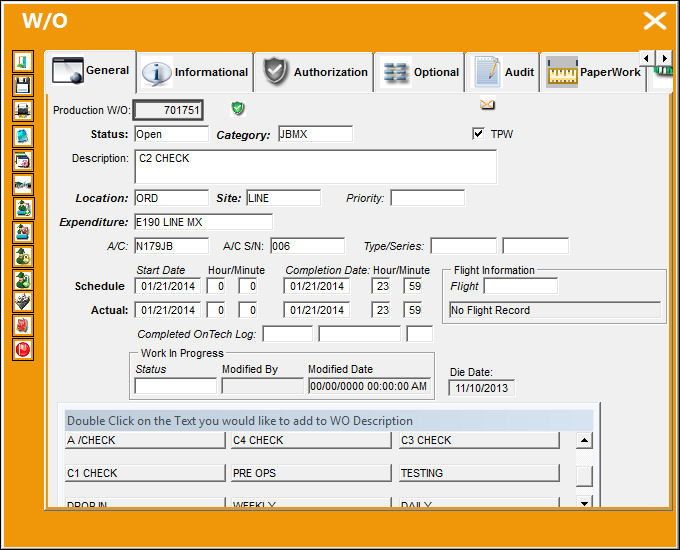The width and height of the screenshot is (680, 550).
Task: Click the first Completed OnTech Log field
Action: click(x=288, y=334)
